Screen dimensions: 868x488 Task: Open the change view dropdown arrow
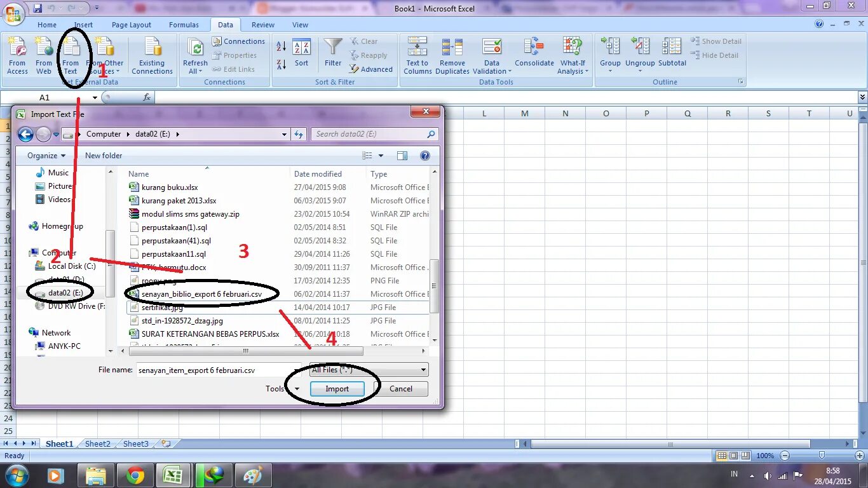(x=381, y=156)
